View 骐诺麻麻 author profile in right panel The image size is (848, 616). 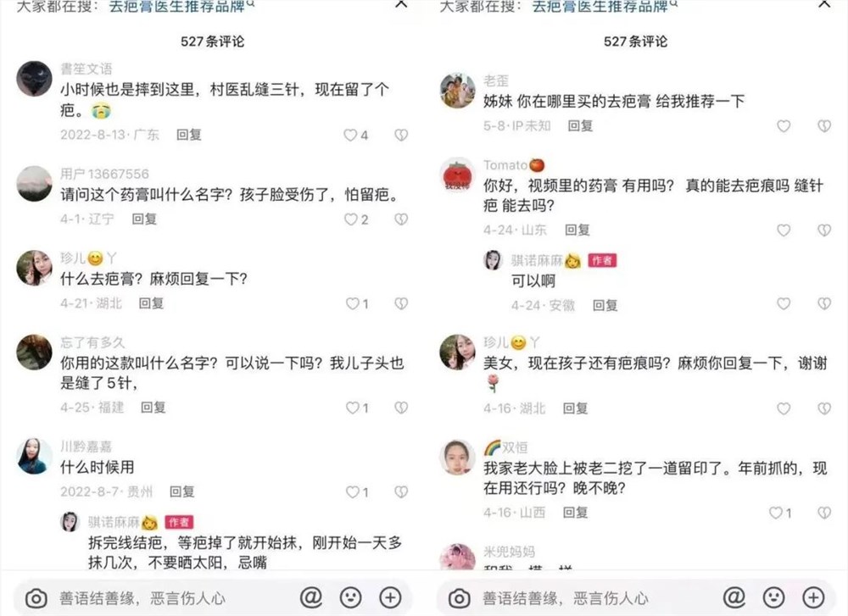coord(493,260)
